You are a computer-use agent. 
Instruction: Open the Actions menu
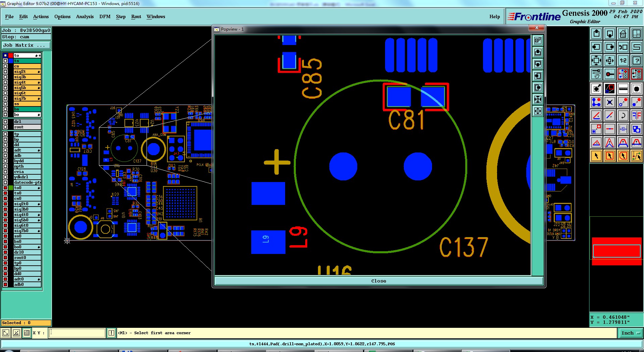click(x=41, y=16)
